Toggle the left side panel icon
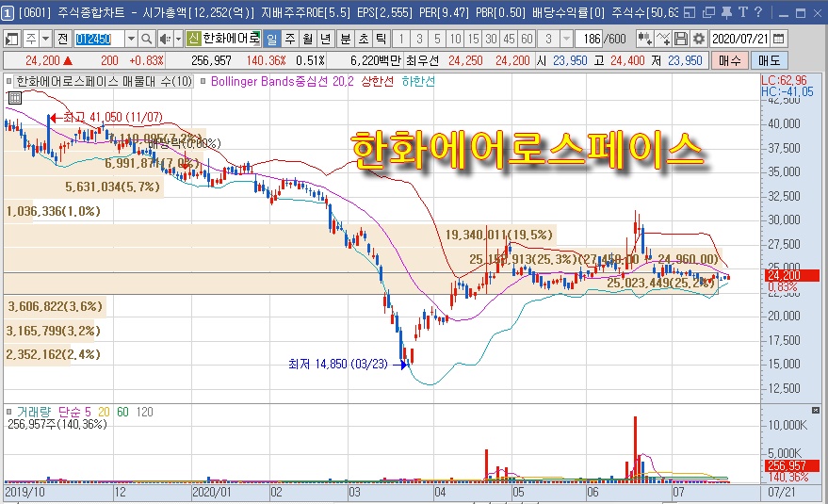Viewport: 828px width, 504px height. [x=11, y=39]
